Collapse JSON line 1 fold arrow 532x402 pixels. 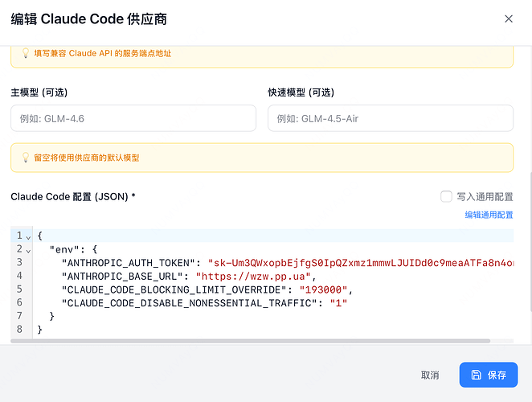click(28, 237)
